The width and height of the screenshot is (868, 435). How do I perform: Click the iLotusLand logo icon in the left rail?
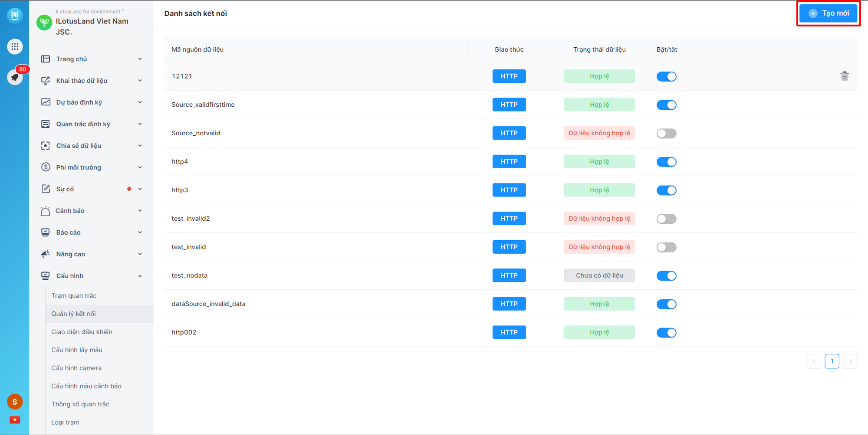(x=15, y=15)
